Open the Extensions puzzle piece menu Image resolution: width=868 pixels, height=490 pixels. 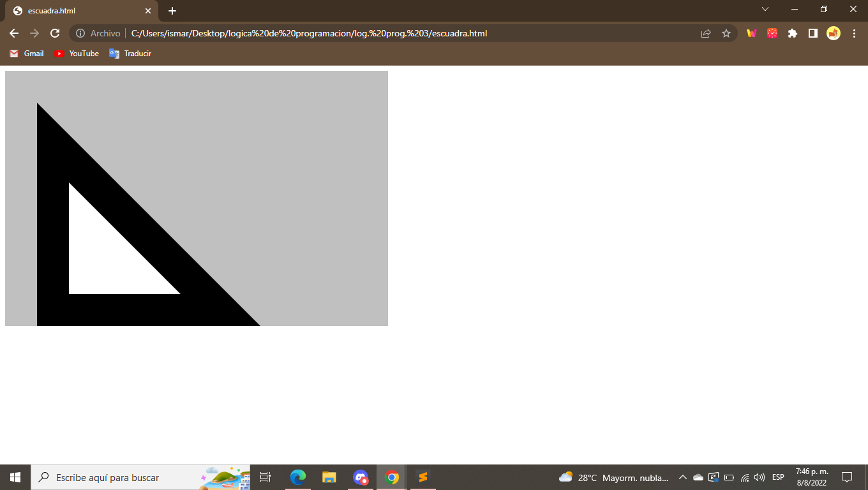click(793, 33)
